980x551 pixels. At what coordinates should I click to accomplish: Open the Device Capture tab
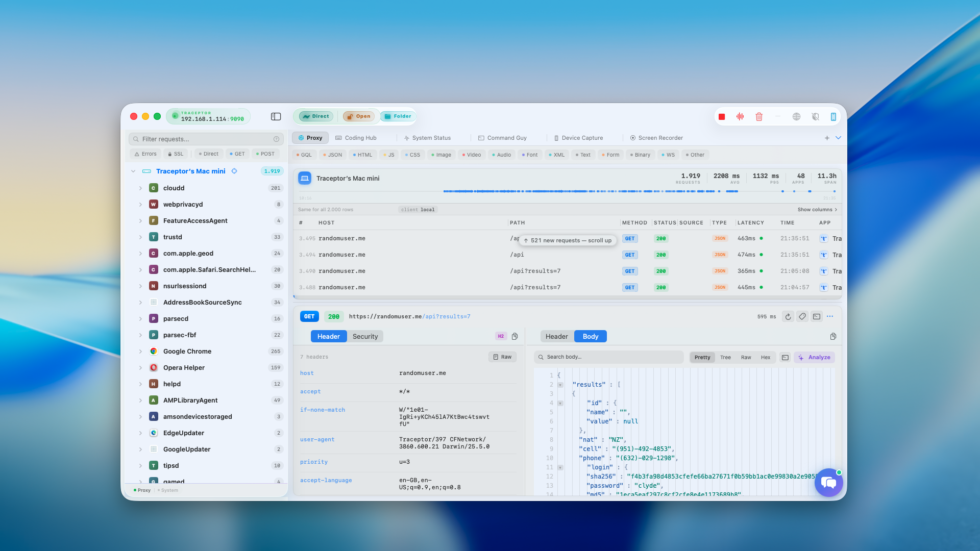pyautogui.click(x=578, y=138)
